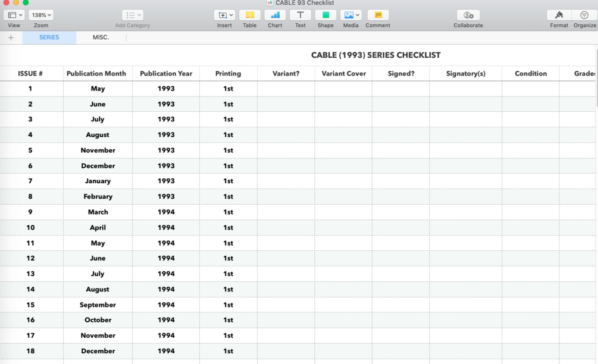Select the 1st printing cell for issue 3
Screen dimensions: 598x364
point(228,120)
